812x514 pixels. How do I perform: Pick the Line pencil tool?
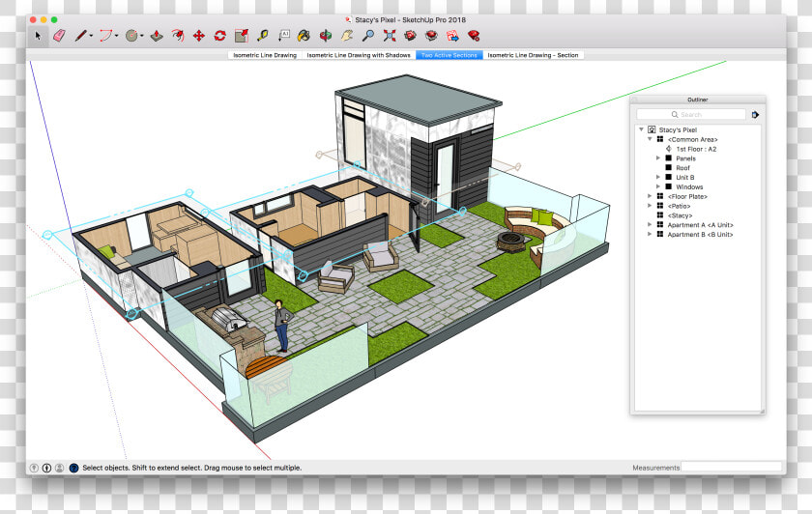pos(80,36)
